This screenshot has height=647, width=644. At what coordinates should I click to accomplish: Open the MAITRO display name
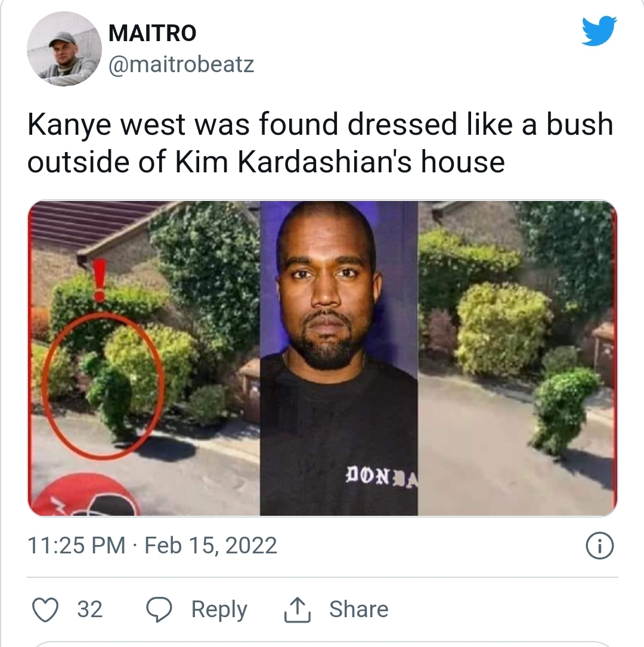point(152,33)
